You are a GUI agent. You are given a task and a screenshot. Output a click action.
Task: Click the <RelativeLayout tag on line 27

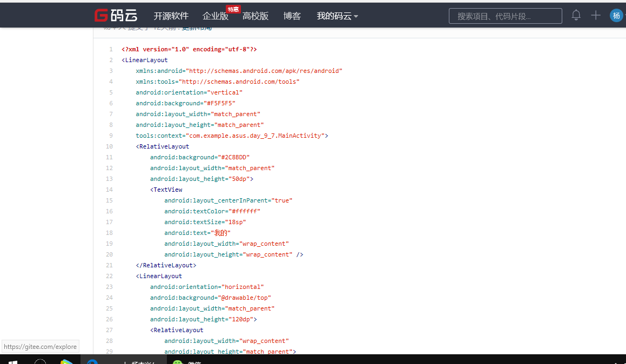pos(177,330)
